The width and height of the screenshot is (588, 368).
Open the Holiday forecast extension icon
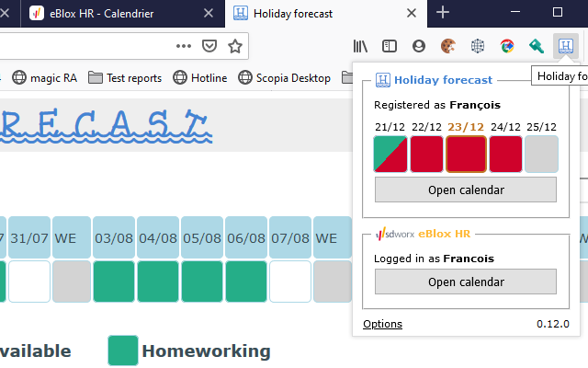tap(566, 46)
